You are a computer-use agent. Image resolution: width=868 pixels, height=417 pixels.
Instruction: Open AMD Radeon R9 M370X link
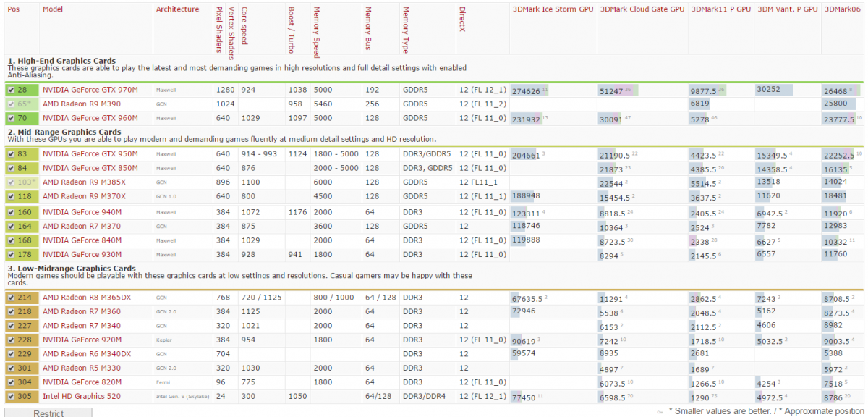click(x=83, y=195)
